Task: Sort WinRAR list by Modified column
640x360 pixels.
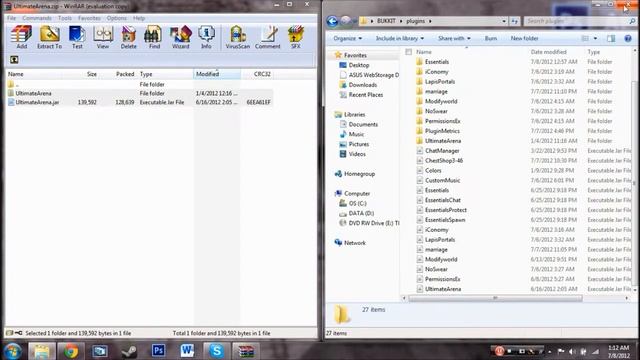Action: 217,74
